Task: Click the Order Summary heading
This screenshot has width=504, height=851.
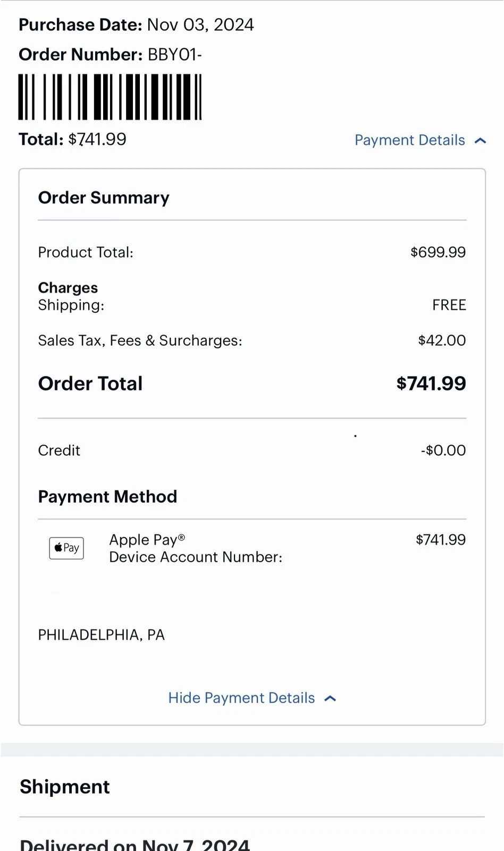Action: (104, 198)
